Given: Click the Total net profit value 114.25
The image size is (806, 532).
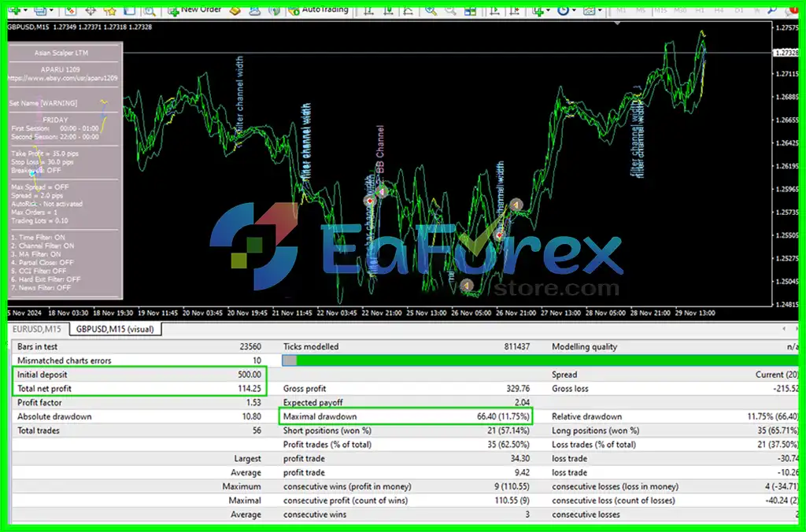Looking at the screenshot, I should pyautogui.click(x=250, y=389).
